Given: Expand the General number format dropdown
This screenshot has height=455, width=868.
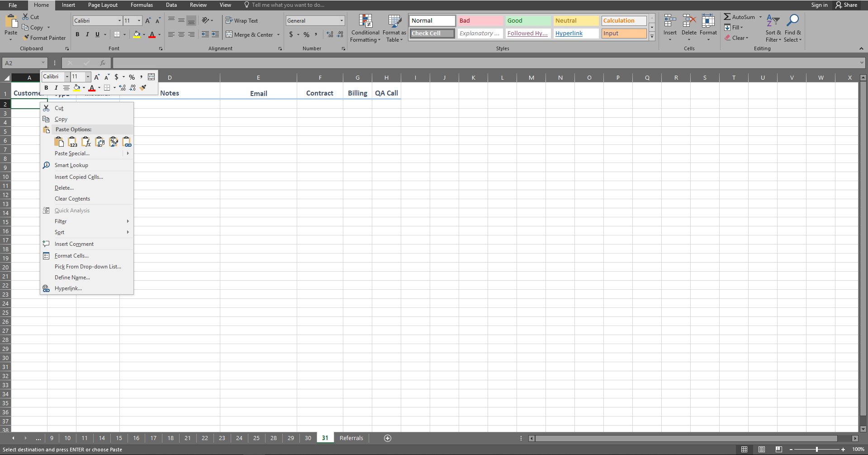Looking at the screenshot, I should 342,21.
